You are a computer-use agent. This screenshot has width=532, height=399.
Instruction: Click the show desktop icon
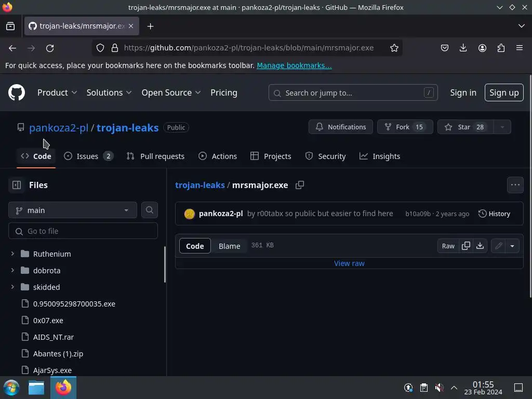click(x=518, y=387)
